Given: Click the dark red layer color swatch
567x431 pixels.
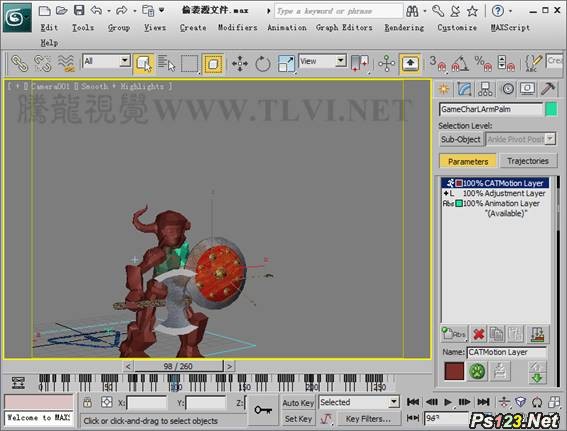Looking at the screenshot, I should (454, 371).
